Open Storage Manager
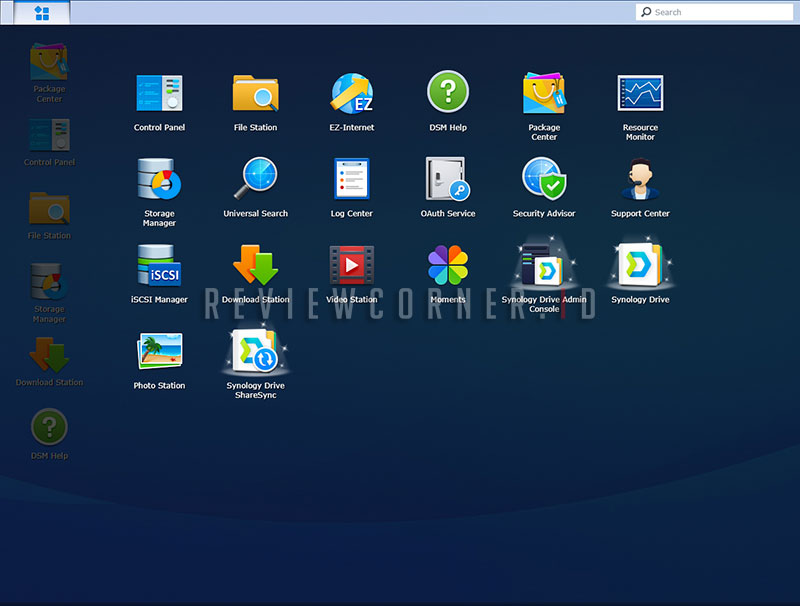Viewport: 800px width, 606px height. point(158,180)
